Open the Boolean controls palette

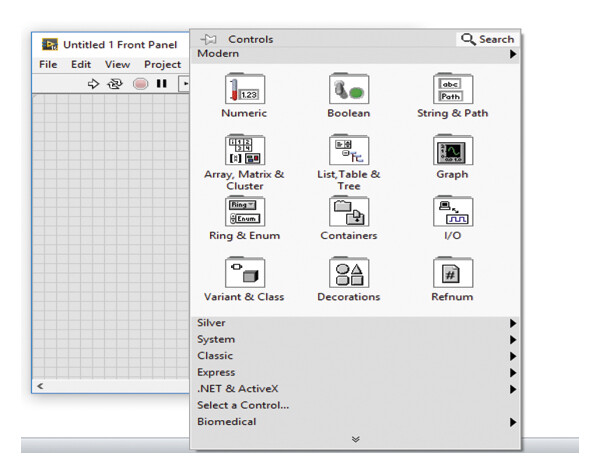(x=349, y=89)
